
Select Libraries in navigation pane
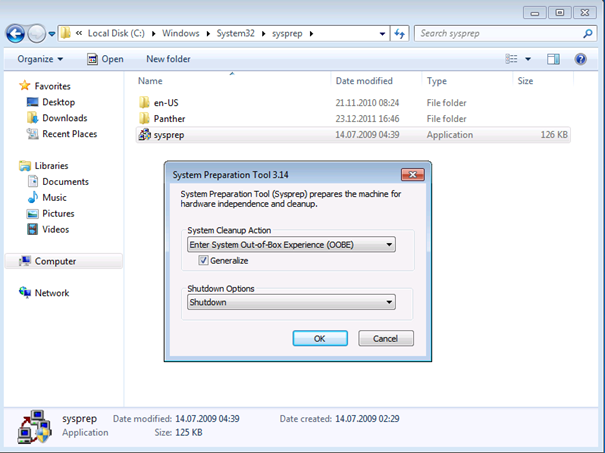tap(51, 166)
